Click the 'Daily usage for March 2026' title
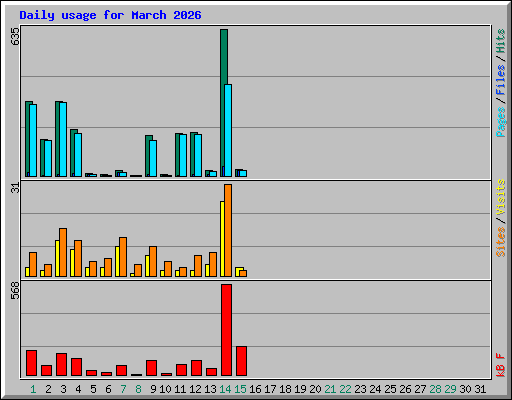 pyautogui.click(x=110, y=15)
